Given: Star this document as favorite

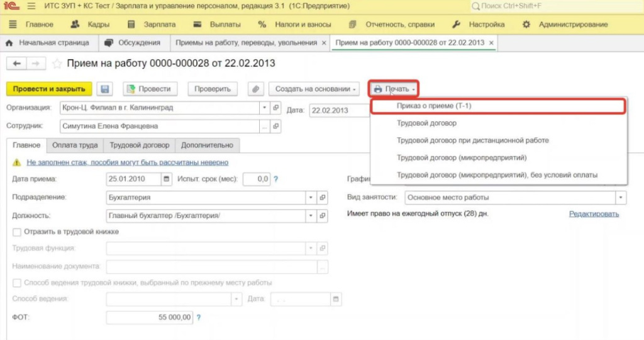Looking at the screenshot, I should coord(57,64).
